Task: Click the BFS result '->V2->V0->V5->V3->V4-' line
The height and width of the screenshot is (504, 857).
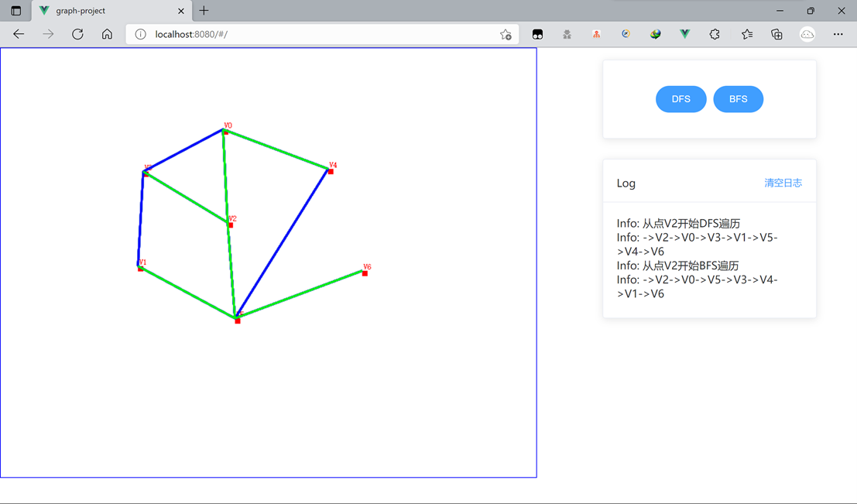Action: point(697,280)
